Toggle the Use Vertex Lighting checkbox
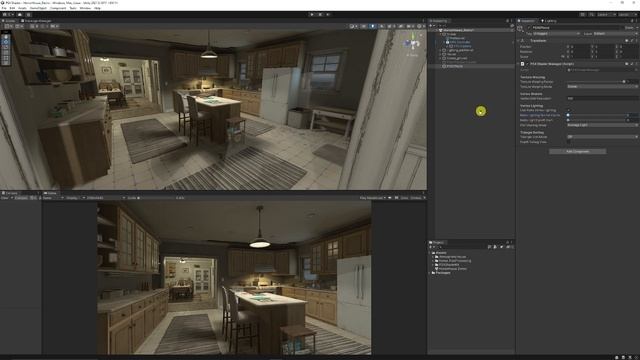Screen dimensions: 640x360 pyautogui.click(x=569, y=110)
